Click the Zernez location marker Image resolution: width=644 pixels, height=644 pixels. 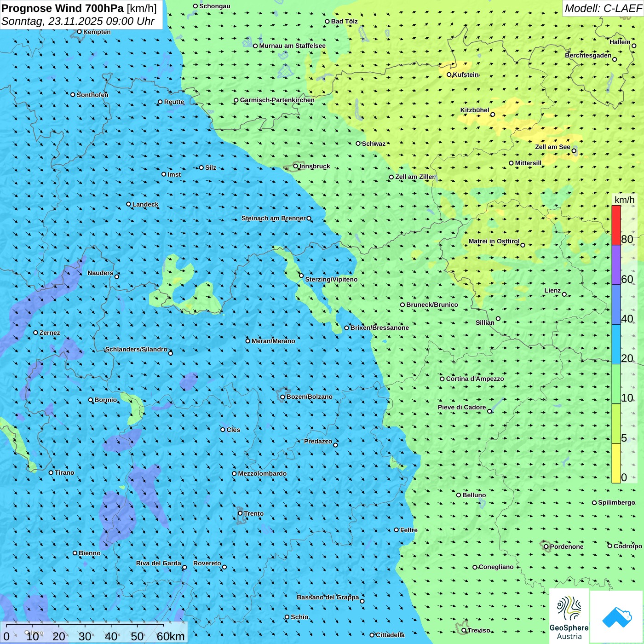(35, 333)
